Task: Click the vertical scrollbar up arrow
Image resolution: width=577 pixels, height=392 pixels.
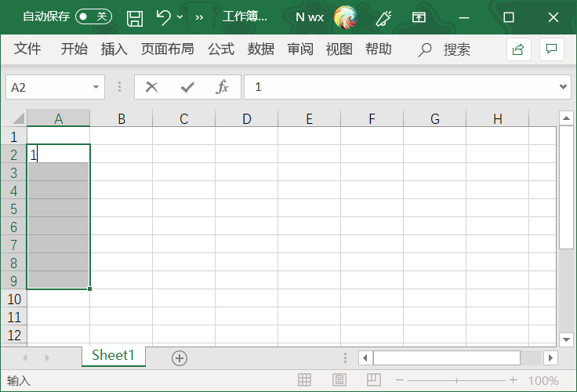Action: pyautogui.click(x=566, y=118)
